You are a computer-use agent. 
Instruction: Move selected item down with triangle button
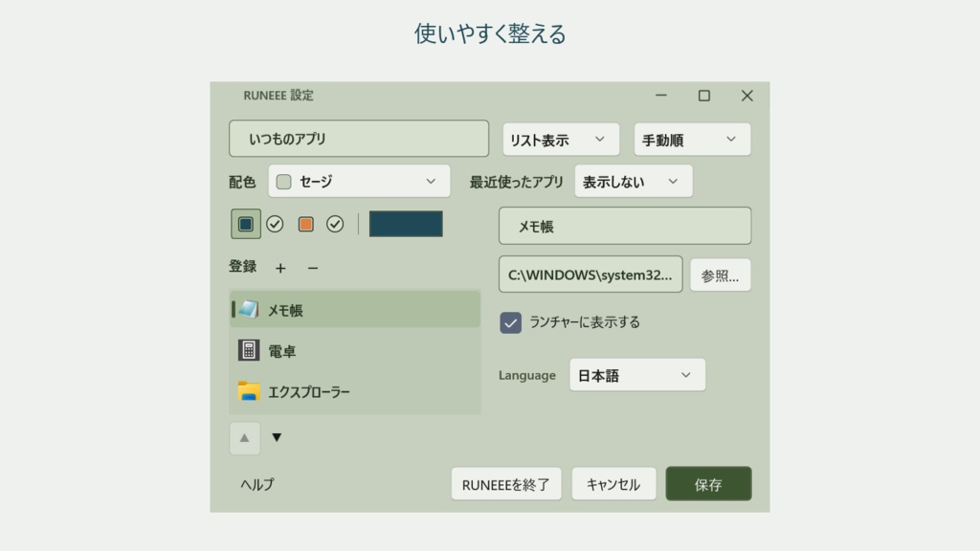tap(277, 437)
